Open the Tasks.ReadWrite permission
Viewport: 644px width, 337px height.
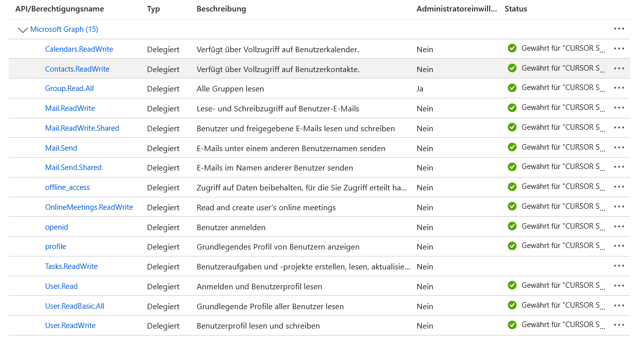(72, 266)
